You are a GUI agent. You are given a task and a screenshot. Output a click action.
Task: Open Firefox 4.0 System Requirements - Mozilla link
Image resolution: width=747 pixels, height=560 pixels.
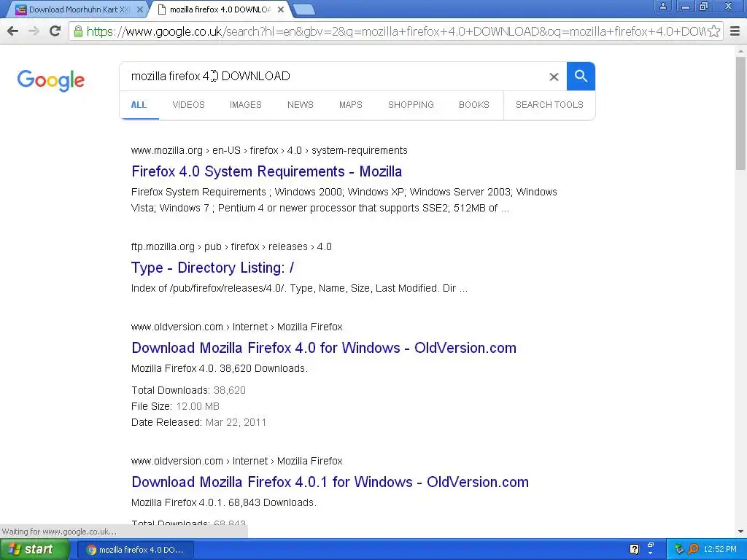point(267,171)
